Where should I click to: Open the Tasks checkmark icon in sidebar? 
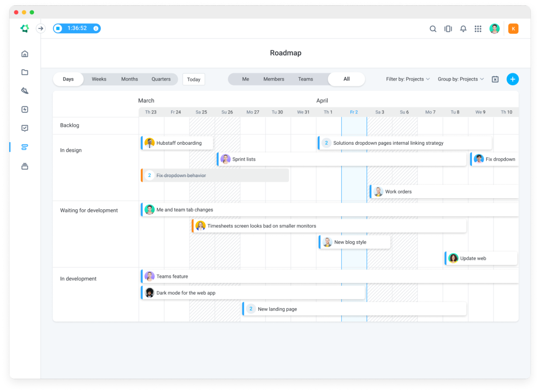click(25, 128)
